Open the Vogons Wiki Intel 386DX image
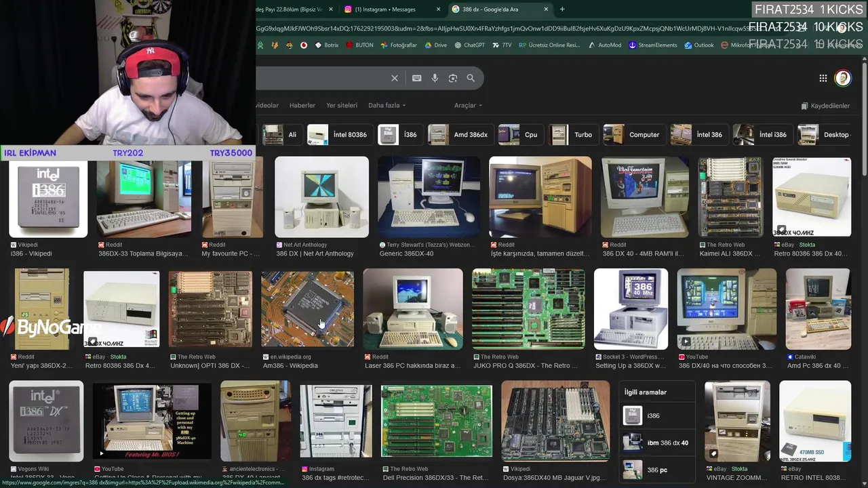868x488 pixels. click(46, 421)
